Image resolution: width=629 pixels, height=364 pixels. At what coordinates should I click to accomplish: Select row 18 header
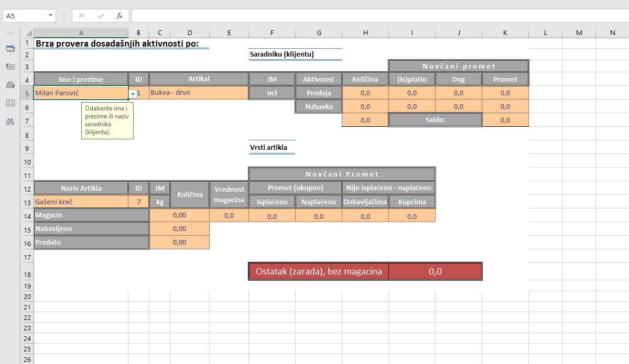click(x=27, y=274)
